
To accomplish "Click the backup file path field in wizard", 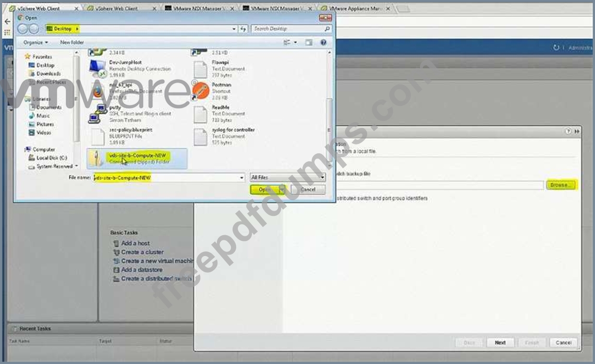I will point(440,185).
